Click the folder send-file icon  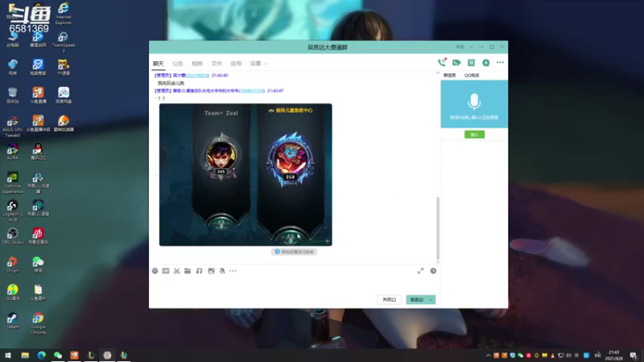[188, 271]
